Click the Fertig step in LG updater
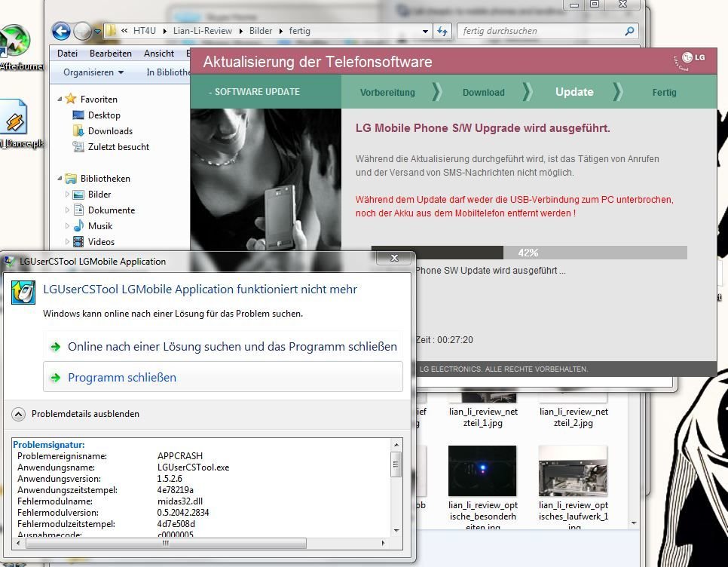 (x=664, y=93)
